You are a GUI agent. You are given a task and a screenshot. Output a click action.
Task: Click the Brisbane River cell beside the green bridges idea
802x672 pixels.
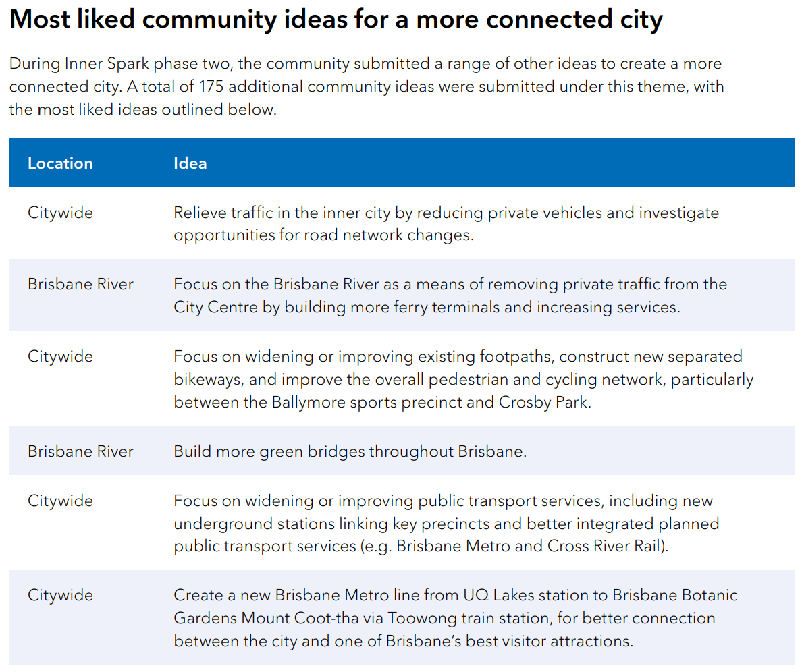tap(80, 451)
